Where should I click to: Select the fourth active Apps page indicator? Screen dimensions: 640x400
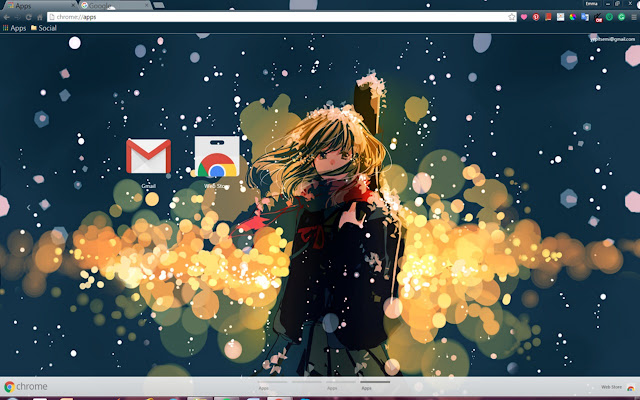[x=375, y=385]
